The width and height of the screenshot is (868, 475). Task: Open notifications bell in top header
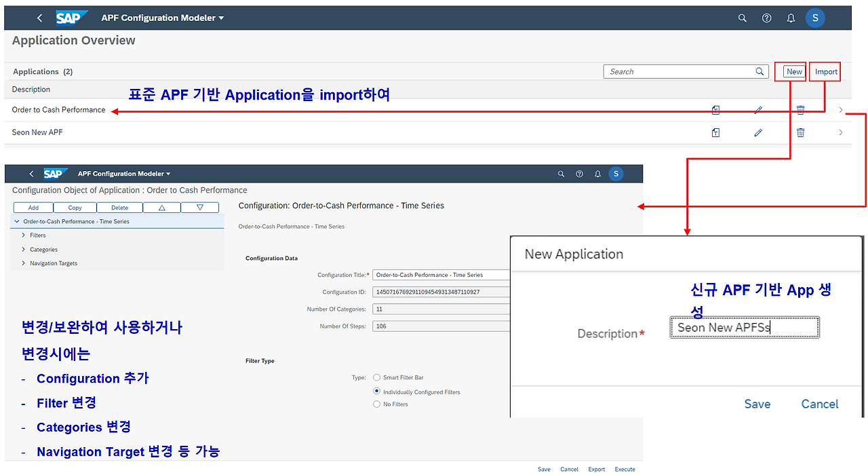[791, 18]
